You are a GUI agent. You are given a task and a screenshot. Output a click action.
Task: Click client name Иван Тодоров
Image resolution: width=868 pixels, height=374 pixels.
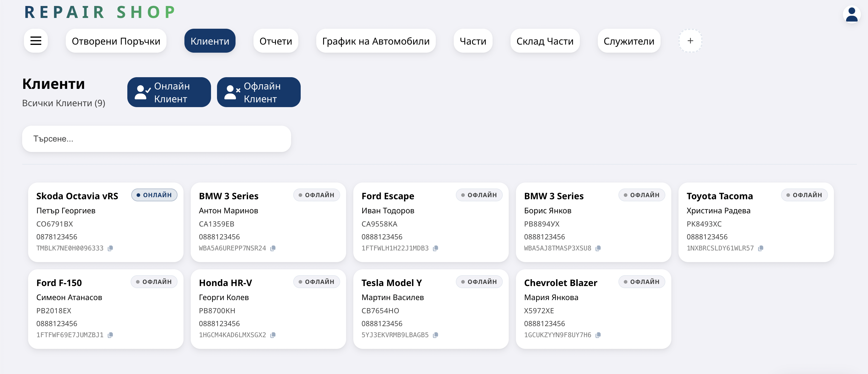[x=388, y=211]
